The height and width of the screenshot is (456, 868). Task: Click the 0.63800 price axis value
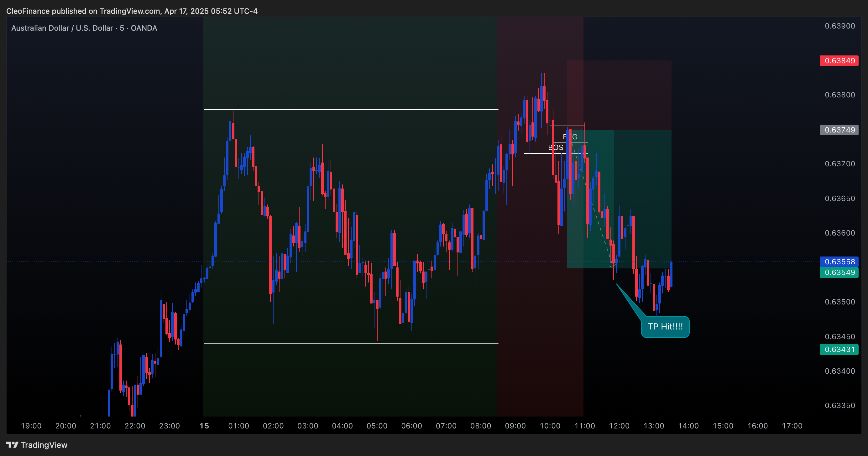click(x=840, y=95)
